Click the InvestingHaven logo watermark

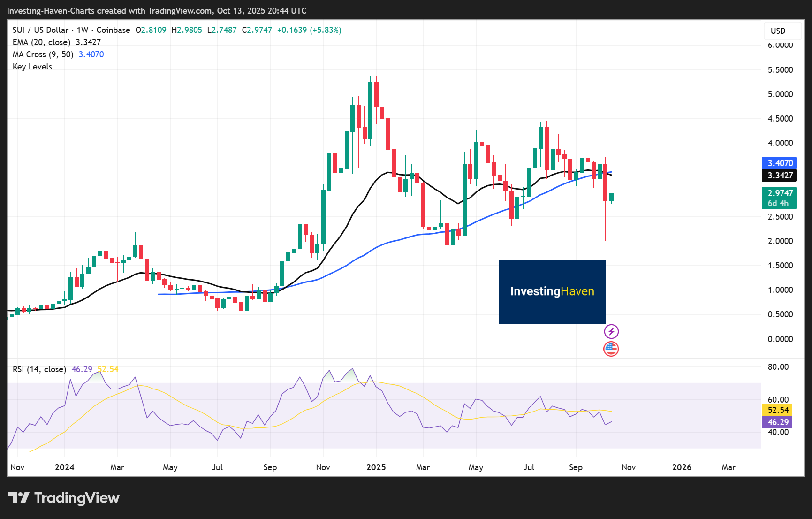point(552,291)
